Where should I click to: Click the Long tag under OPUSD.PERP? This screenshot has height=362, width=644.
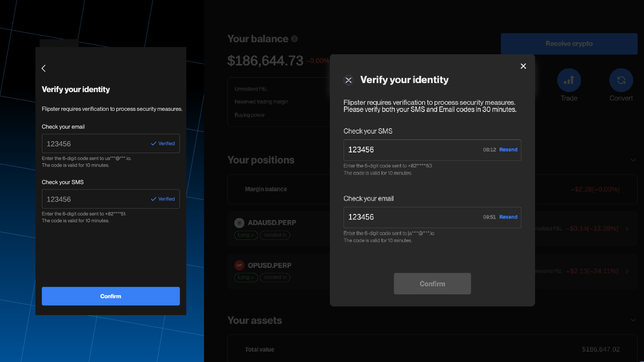246,277
